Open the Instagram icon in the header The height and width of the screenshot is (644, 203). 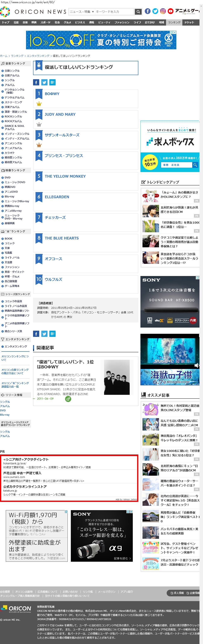(x=163, y=11)
